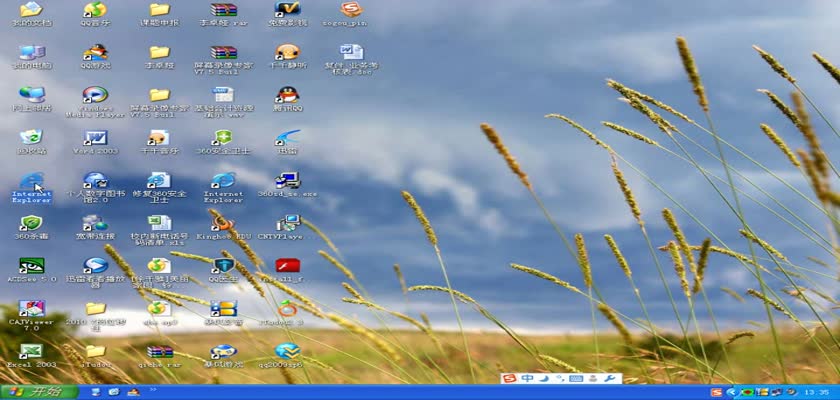840x400 pixels.
Task: Select the .doc Word document icon
Action: pos(351,59)
